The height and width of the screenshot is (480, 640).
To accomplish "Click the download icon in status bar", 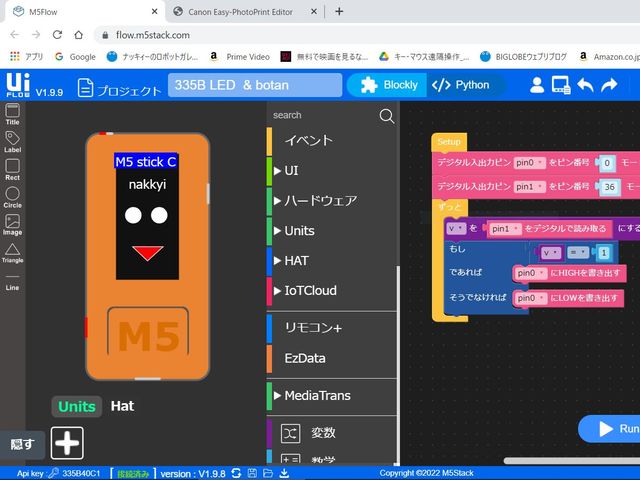I will [x=284, y=473].
